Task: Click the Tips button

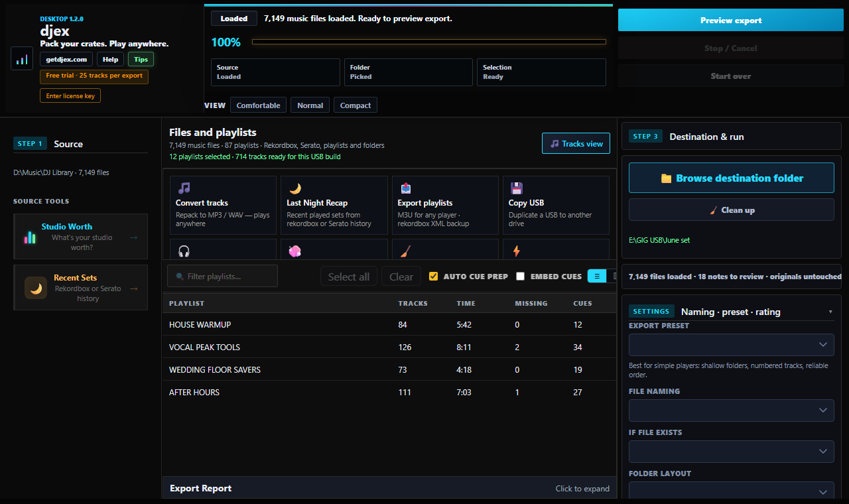Action: [141, 59]
